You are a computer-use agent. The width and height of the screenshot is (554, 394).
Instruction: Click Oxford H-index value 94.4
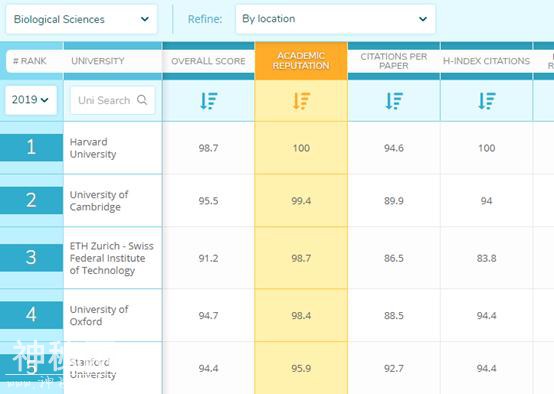pos(487,316)
